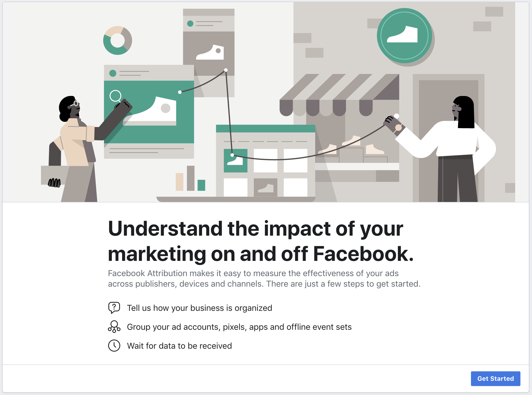Click the gray shoe tile in product grid

click(265, 188)
